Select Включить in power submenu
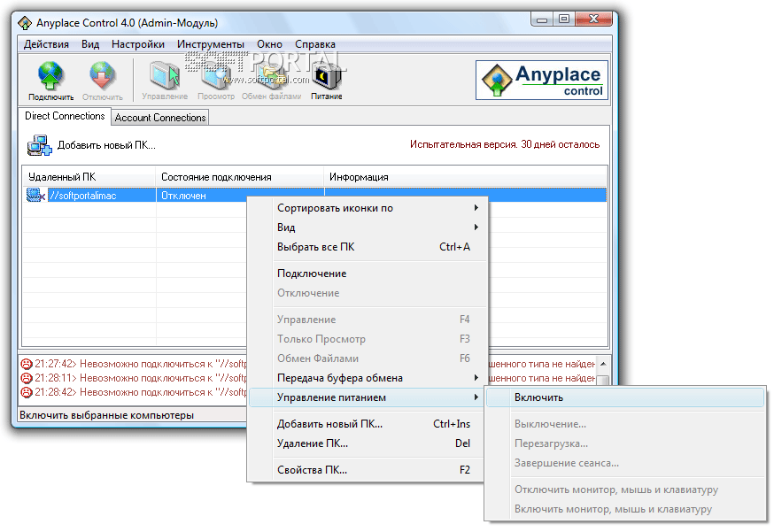The image size is (774, 532). pos(625,397)
